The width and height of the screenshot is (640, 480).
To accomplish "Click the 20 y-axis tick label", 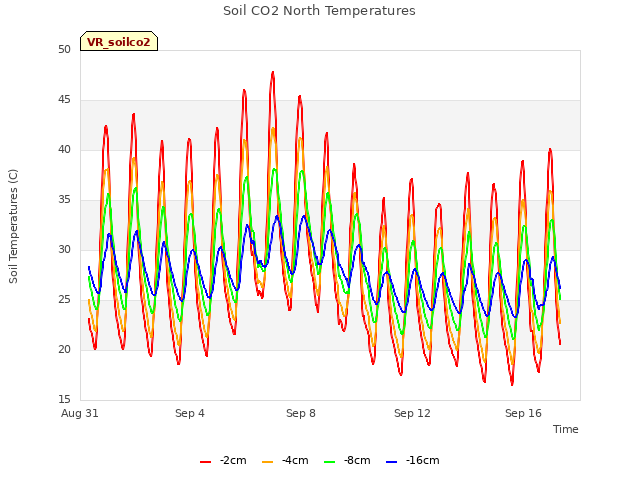I will (64, 349).
